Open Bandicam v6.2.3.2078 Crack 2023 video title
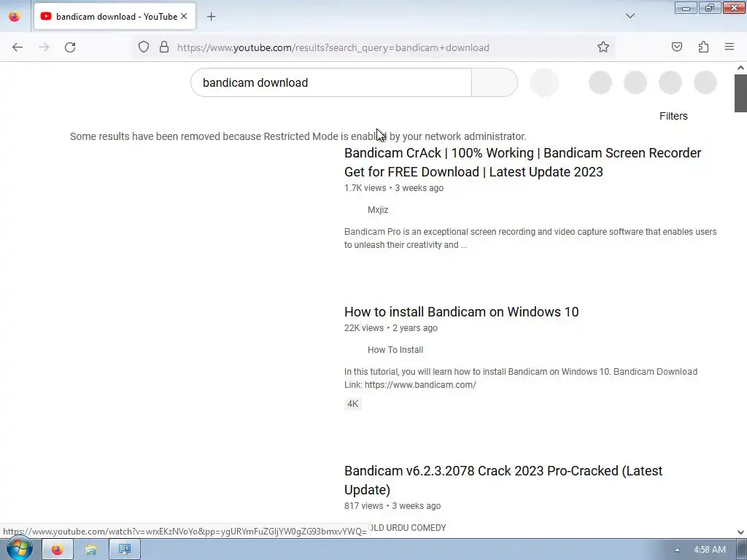 point(503,480)
